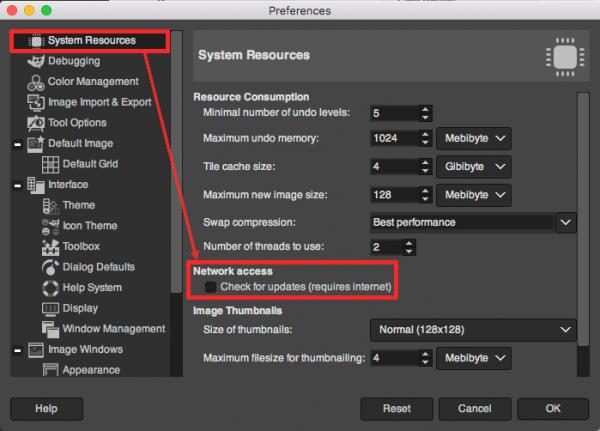Click the Reset button
The image size is (600, 431).
click(397, 409)
